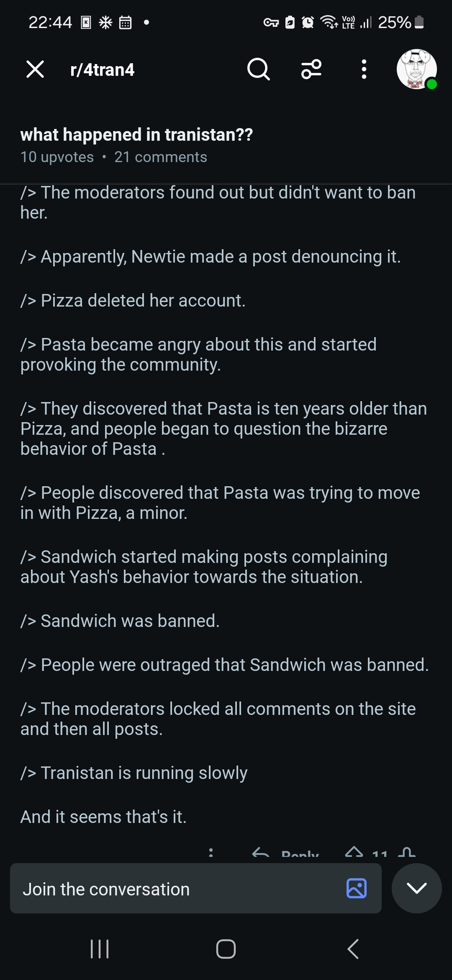Open the comment's overflow menu dots
This screenshot has height=980, width=452.
[x=211, y=853]
